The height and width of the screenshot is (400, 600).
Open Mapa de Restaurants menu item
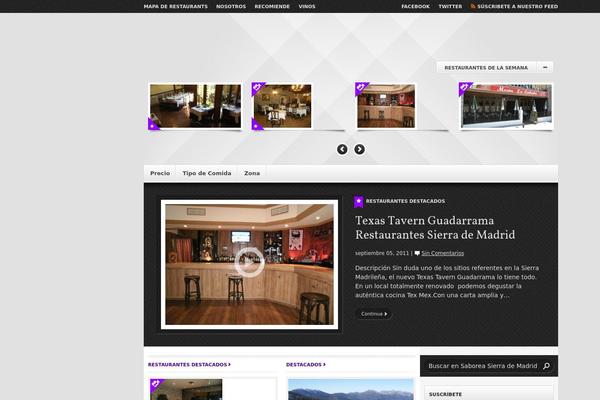point(176,7)
